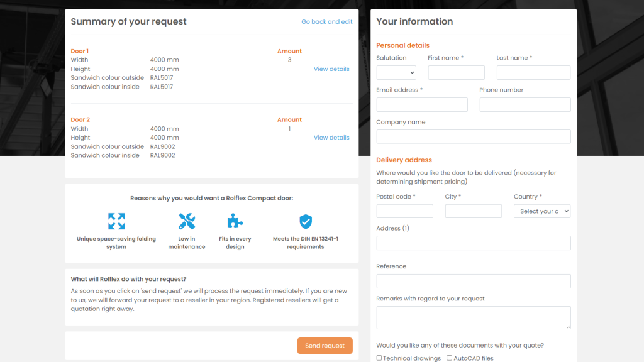The width and height of the screenshot is (644, 362).
Task: Enable the AutoCAD files checkbox
Action: 449,358
